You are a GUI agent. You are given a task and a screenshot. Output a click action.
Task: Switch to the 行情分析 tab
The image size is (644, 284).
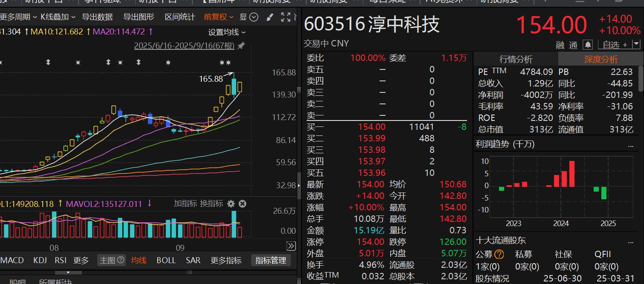click(x=516, y=59)
